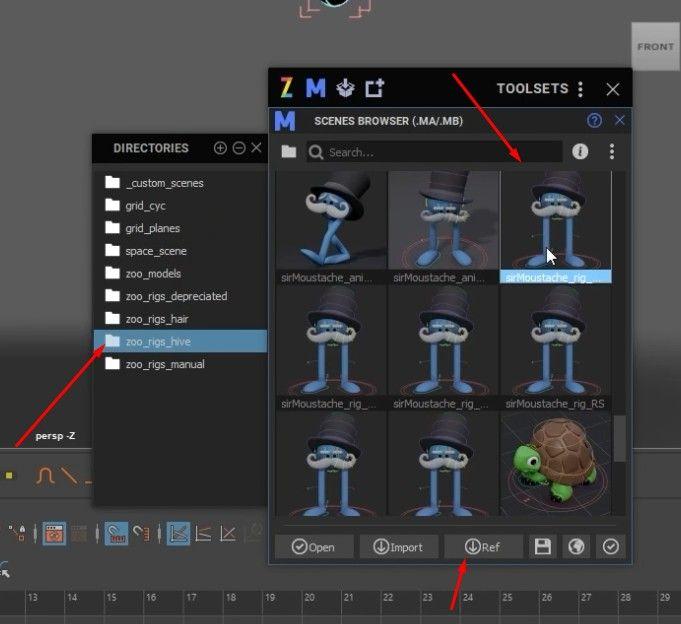Open the three-dot menu beside info icon
The width and height of the screenshot is (681, 624).
click(612, 152)
